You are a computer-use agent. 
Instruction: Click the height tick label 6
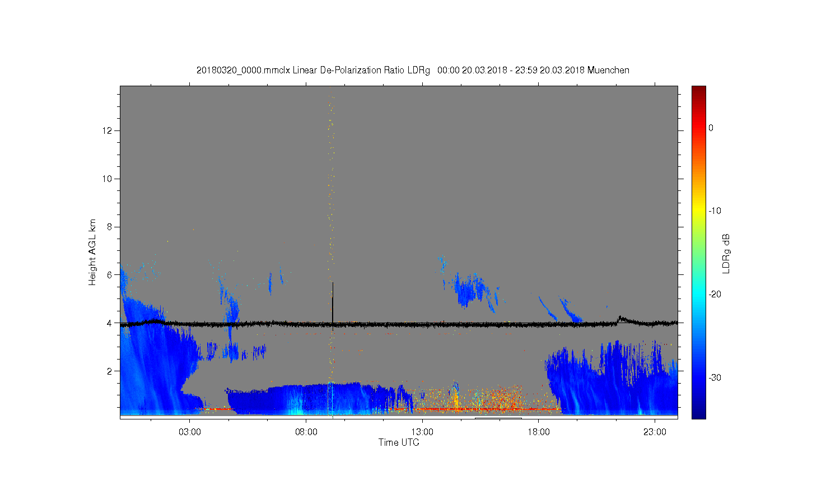point(110,275)
